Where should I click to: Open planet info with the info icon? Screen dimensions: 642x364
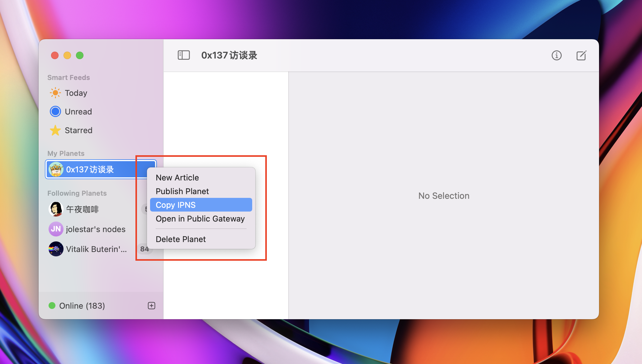(556, 55)
